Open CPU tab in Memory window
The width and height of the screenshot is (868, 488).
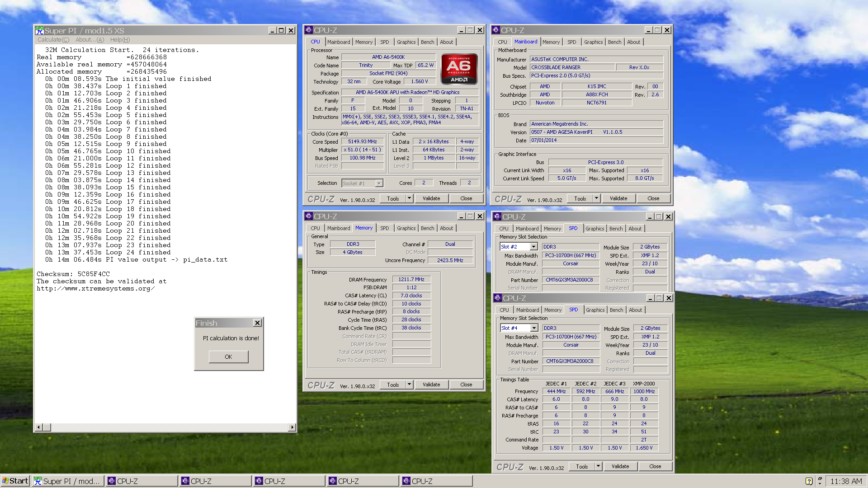[315, 228]
